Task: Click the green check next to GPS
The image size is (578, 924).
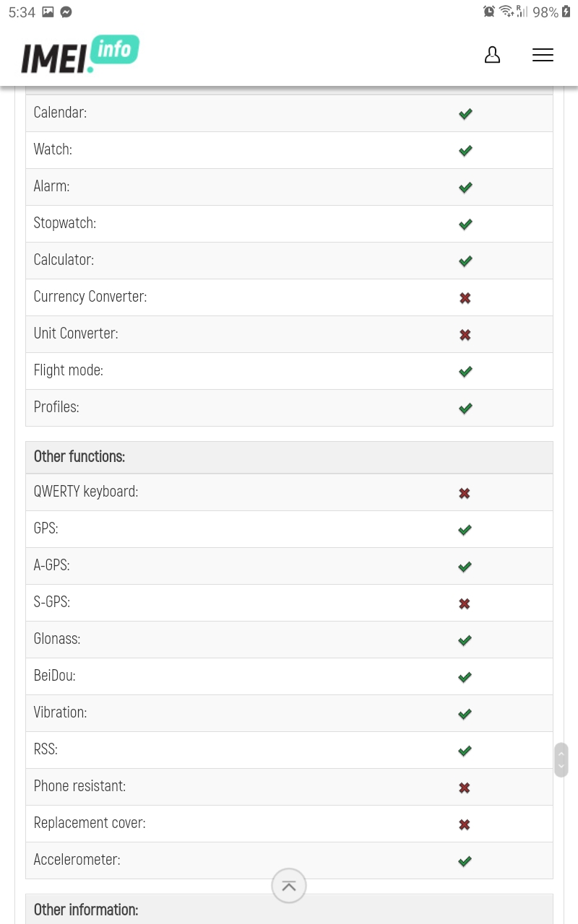Action: 465,529
